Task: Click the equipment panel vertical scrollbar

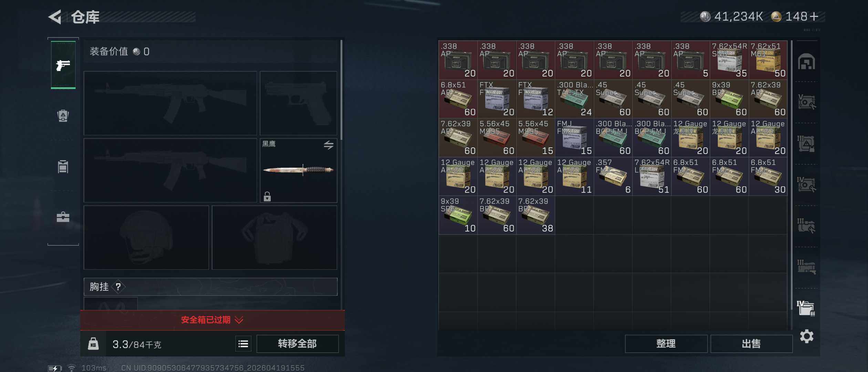Action: coord(341,90)
